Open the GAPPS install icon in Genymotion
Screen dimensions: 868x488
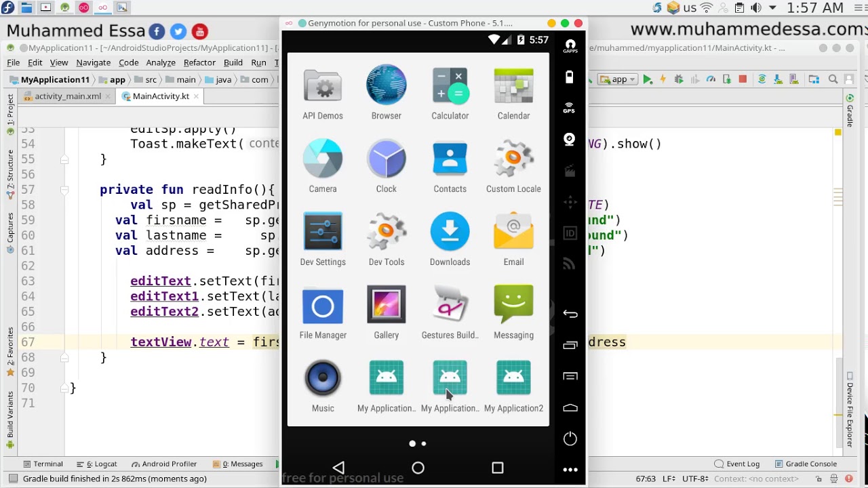click(x=570, y=46)
